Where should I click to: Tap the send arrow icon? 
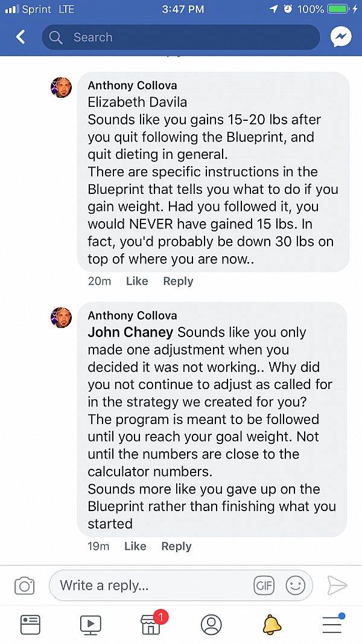coord(337,585)
